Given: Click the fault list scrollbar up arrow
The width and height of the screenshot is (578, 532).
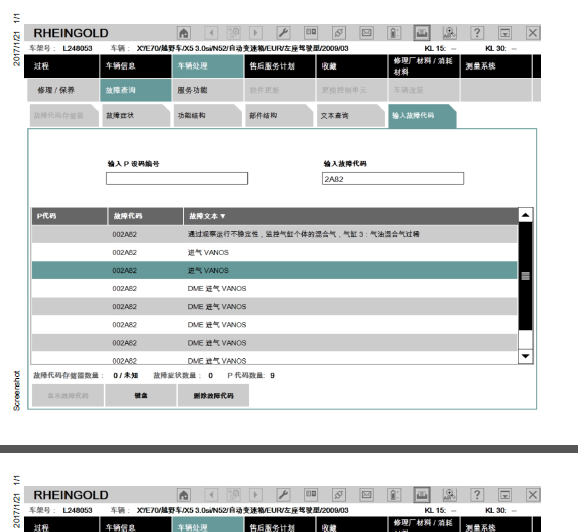Looking at the screenshot, I should 526,215.
